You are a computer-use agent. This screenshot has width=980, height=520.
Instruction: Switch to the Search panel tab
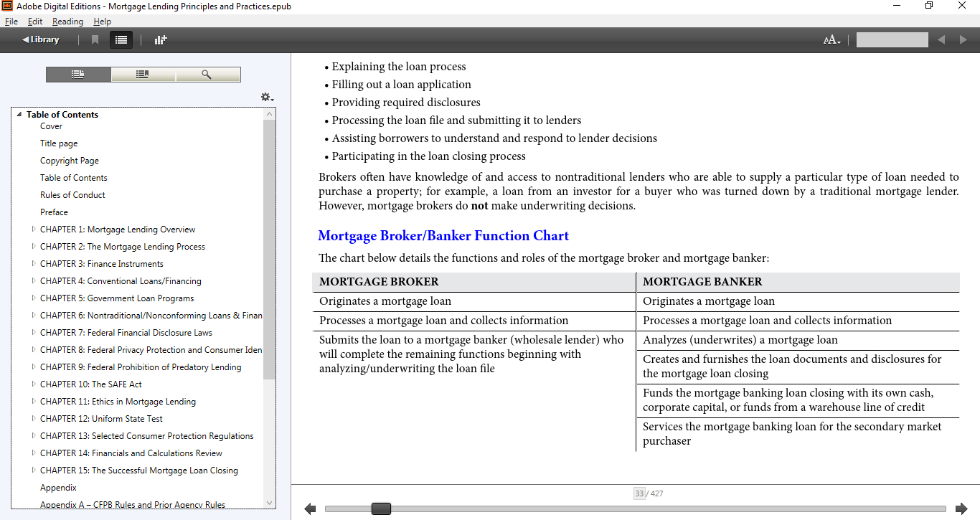[x=207, y=75]
